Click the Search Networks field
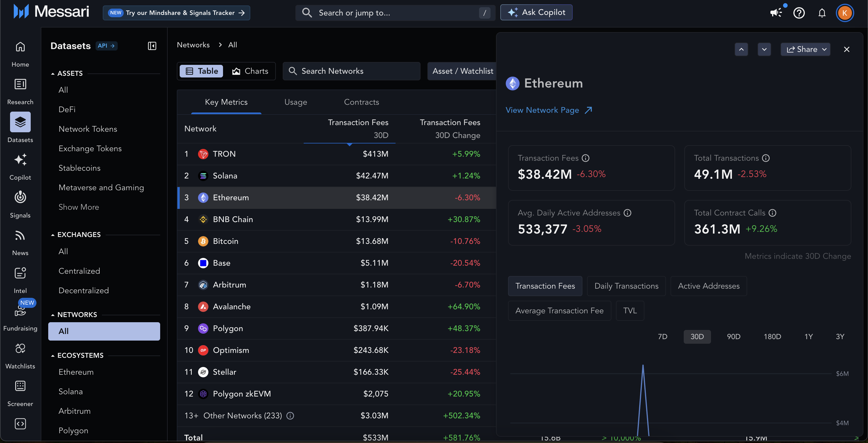The width and height of the screenshot is (868, 443). [351, 71]
